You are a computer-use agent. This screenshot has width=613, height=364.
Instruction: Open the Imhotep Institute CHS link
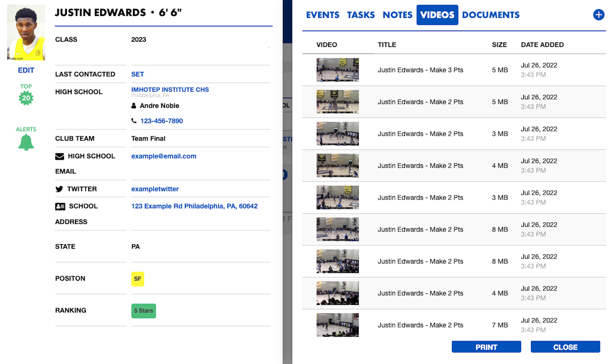click(170, 90)
